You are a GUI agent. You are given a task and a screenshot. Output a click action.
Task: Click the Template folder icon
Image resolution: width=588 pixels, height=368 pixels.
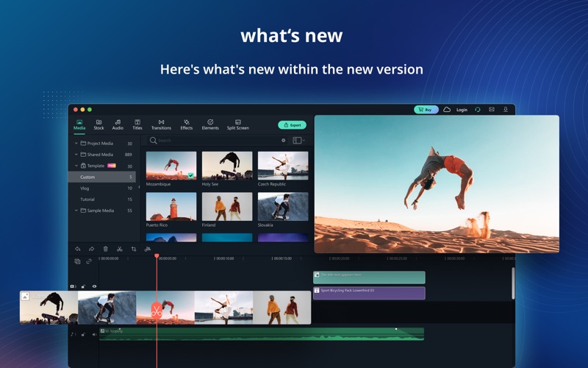pyautogui.click(x=83, y=166)
